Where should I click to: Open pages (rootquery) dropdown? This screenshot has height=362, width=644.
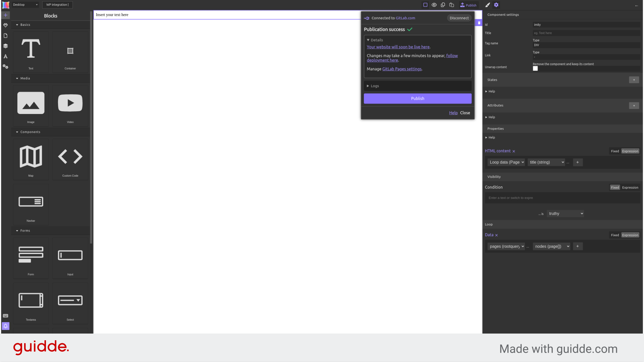[506, 246]
